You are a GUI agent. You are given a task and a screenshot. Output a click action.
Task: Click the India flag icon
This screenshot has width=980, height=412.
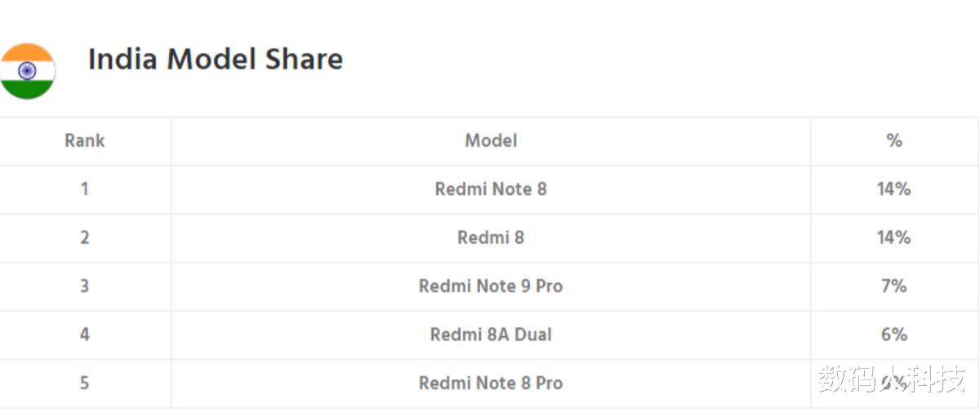[27, 71]
